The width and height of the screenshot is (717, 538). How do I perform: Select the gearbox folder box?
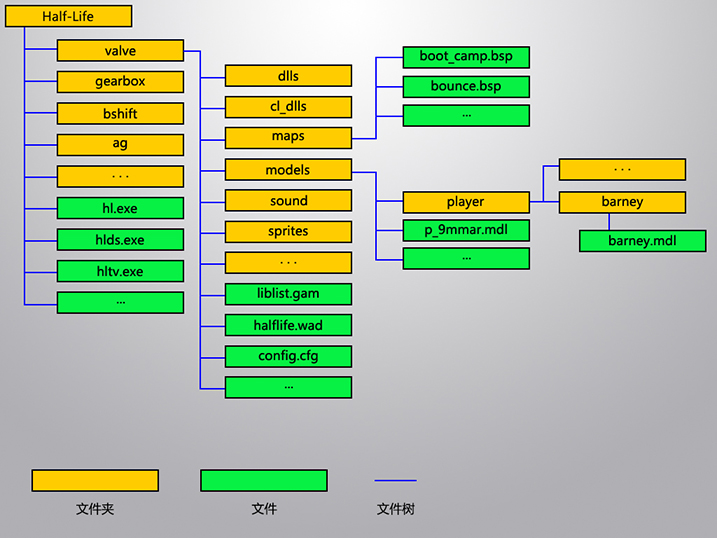[120, 82]
